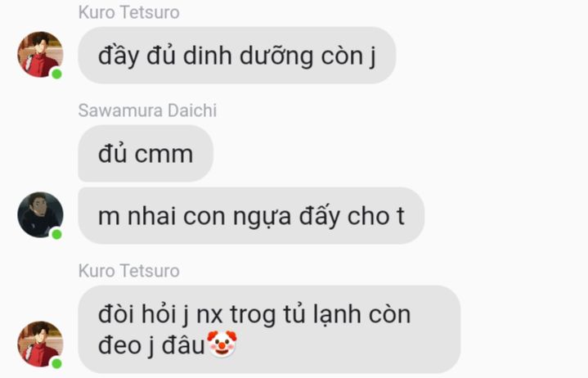Click the clown face emoji
The width and height of the screenshot is (588, 378).
222,344
